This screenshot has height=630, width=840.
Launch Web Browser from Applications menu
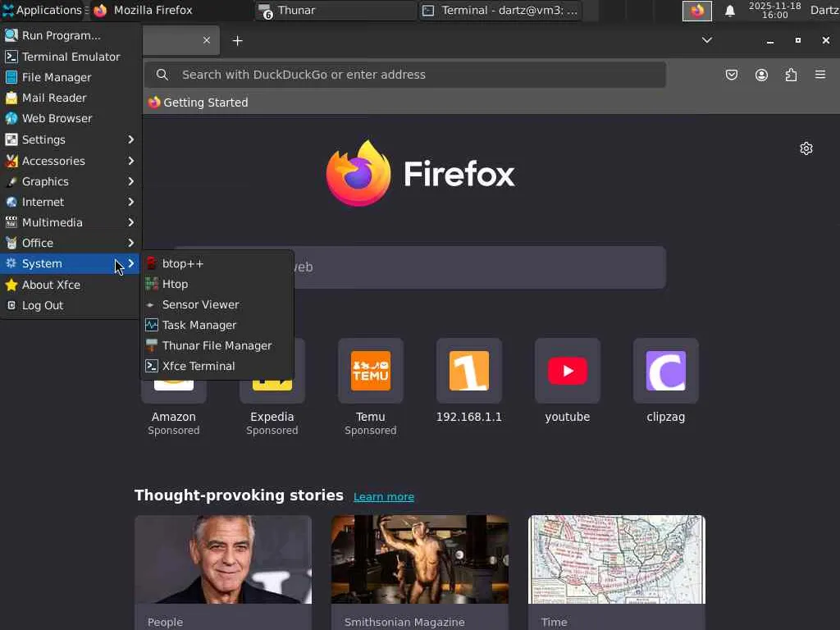coord(71,118)
